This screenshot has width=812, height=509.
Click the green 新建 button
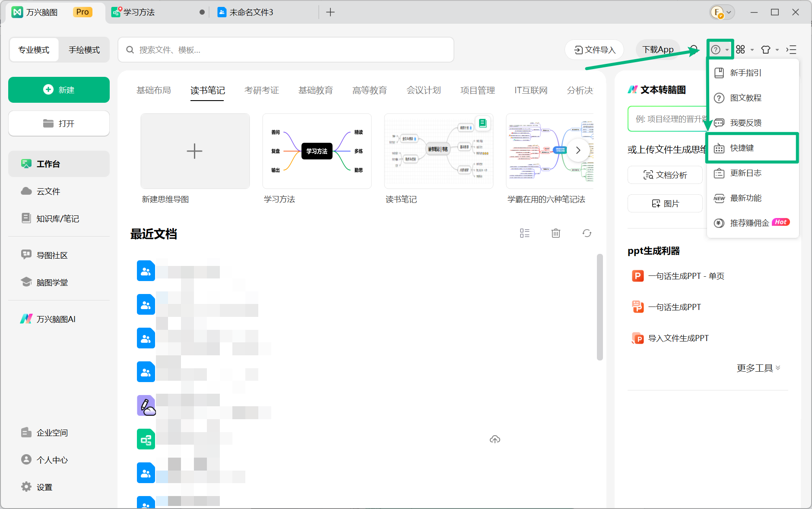coord(59,90)
